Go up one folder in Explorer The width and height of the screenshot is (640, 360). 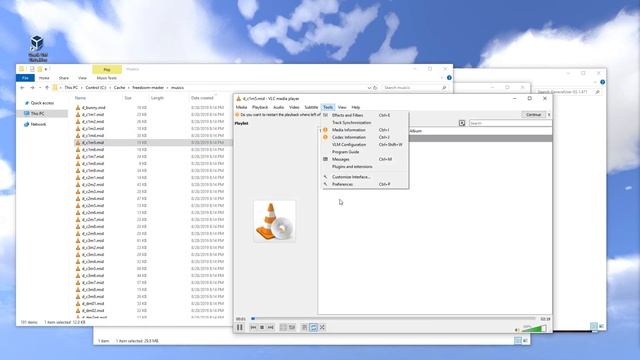[47, 88]
